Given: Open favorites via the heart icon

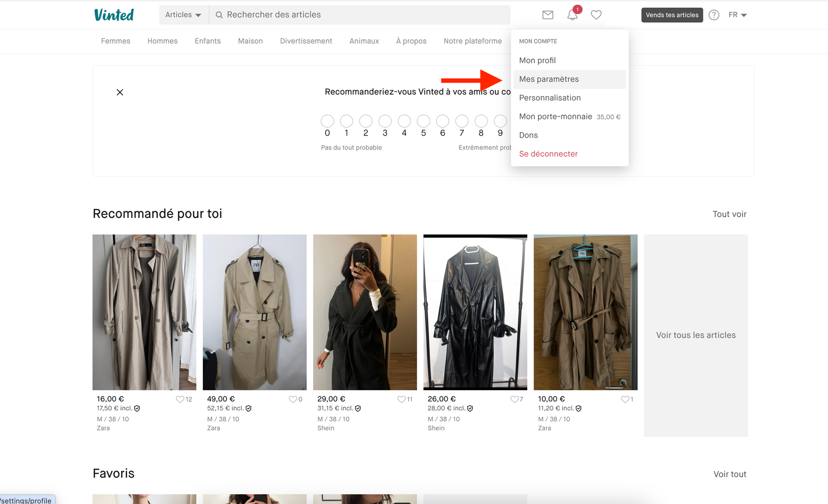Looking at the screenshot, I should (x=596, y=15).
